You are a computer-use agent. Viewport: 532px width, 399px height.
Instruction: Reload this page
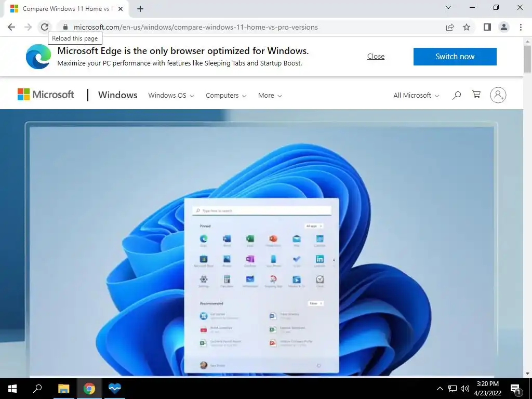(x=45, y=27)
